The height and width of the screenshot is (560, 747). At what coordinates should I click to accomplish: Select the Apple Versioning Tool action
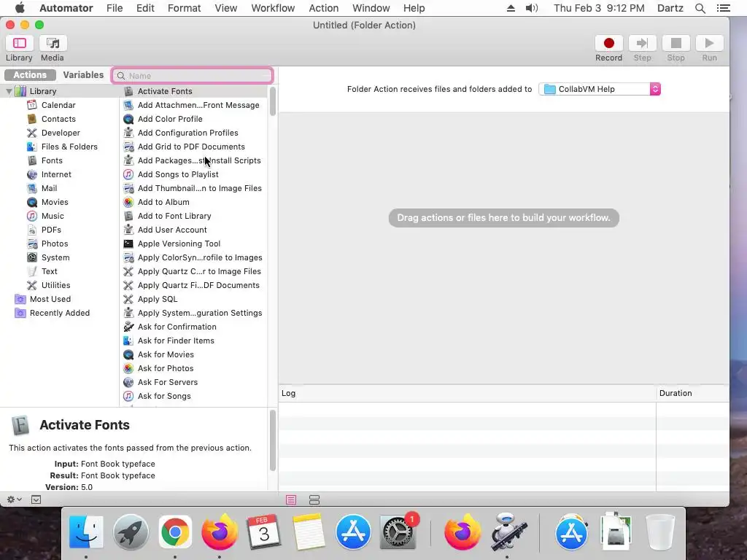click(179, 244)
